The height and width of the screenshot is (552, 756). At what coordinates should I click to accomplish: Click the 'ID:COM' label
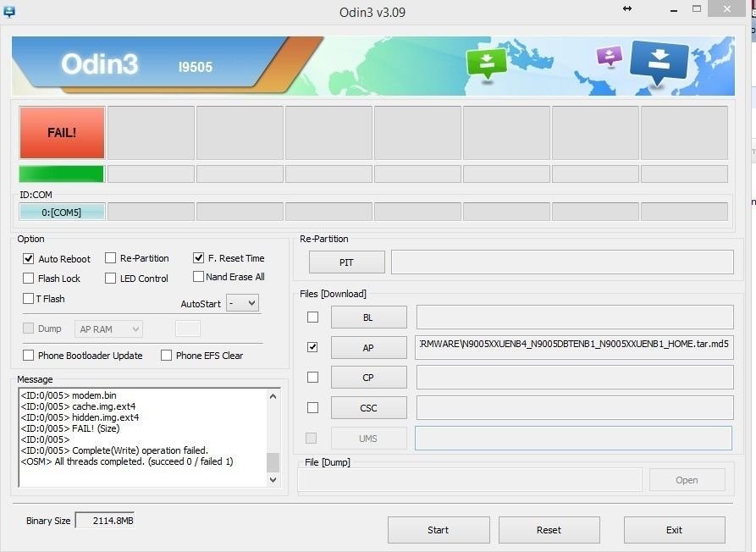coord(36,195)
